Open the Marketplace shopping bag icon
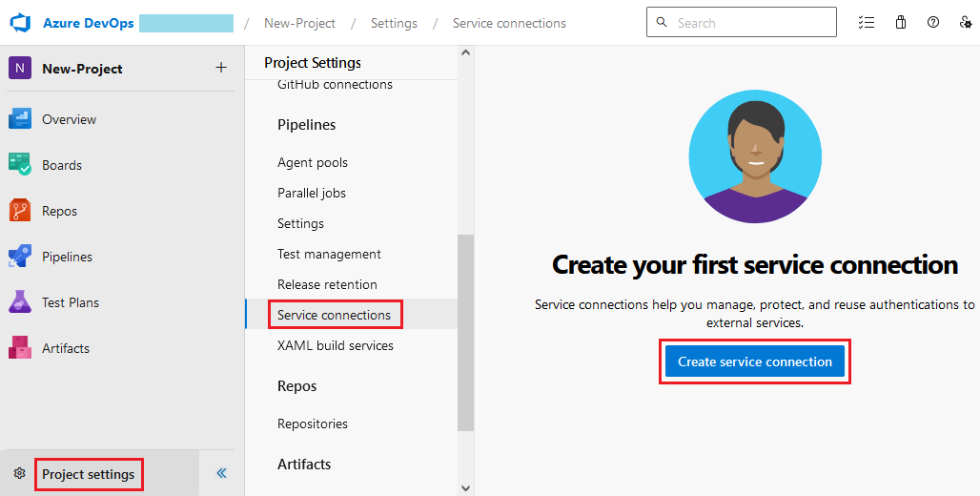Viewport: 980px width, 496px height. pos(901,23)
